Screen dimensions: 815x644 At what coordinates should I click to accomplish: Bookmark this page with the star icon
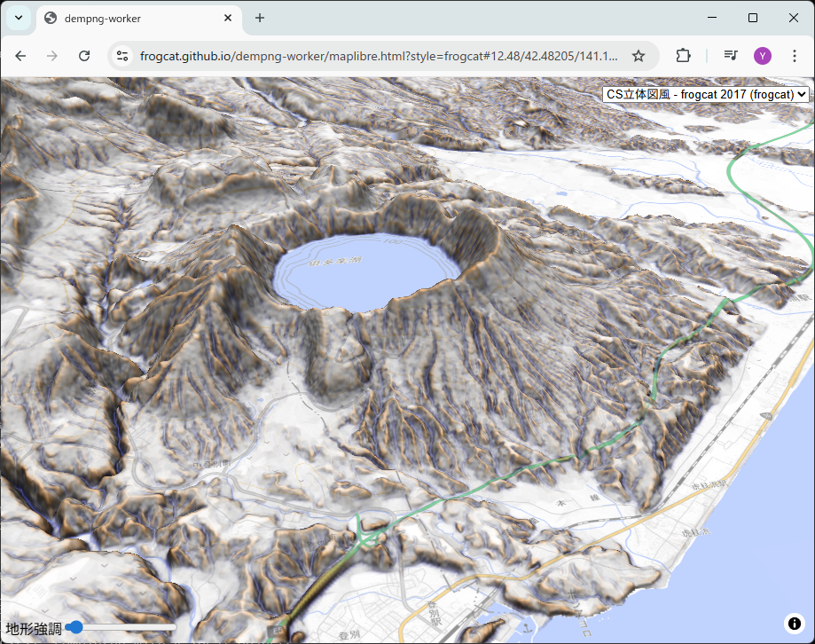click(x=639, y=56)
